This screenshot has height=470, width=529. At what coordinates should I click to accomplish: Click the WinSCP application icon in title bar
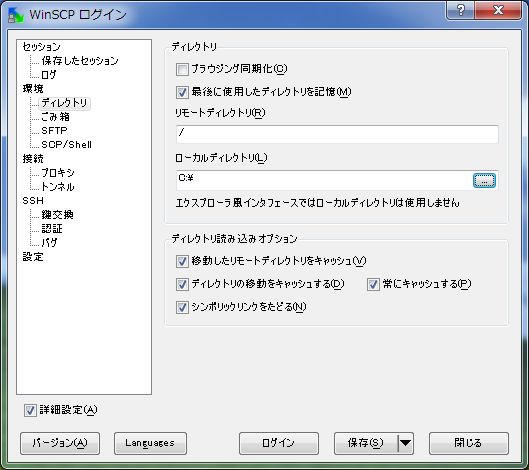16,15
